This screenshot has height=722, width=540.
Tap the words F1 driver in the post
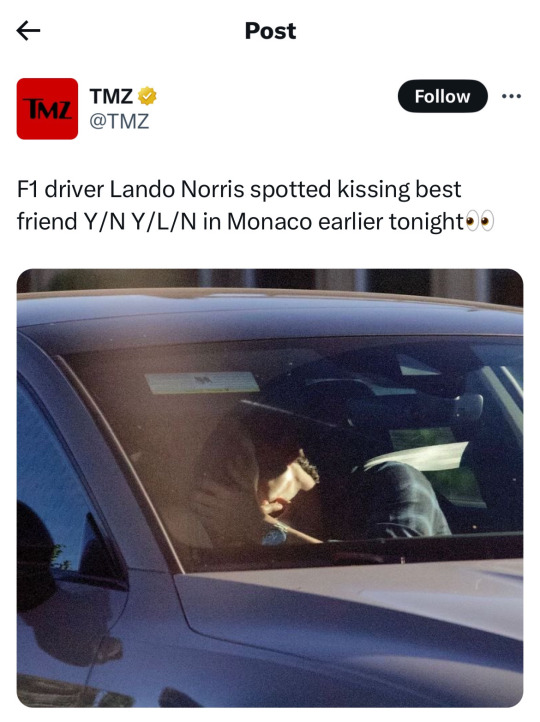click(60, 189)
